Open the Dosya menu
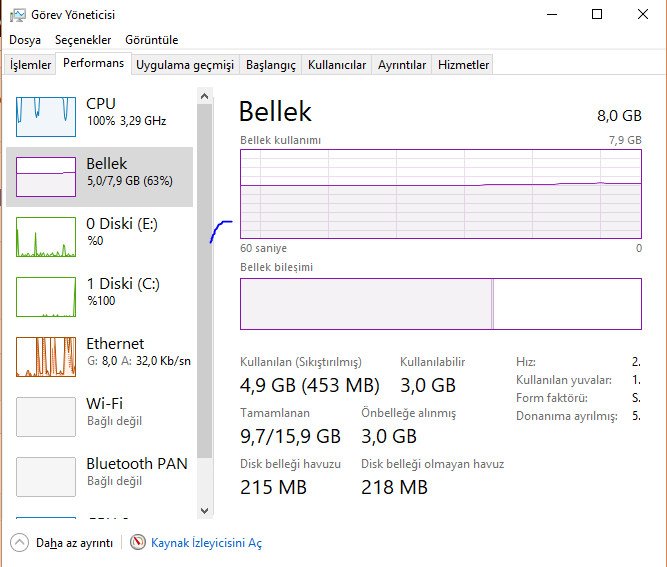 [25, 40]
